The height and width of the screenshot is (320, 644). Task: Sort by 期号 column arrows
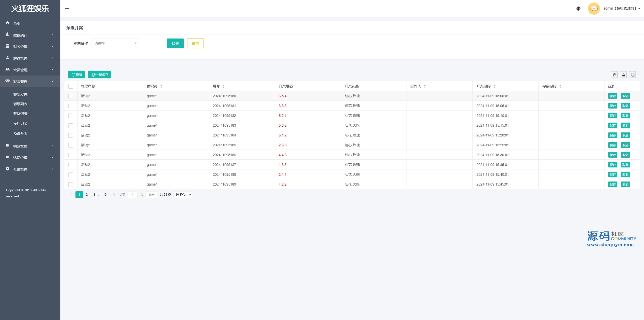coord(224,86)
